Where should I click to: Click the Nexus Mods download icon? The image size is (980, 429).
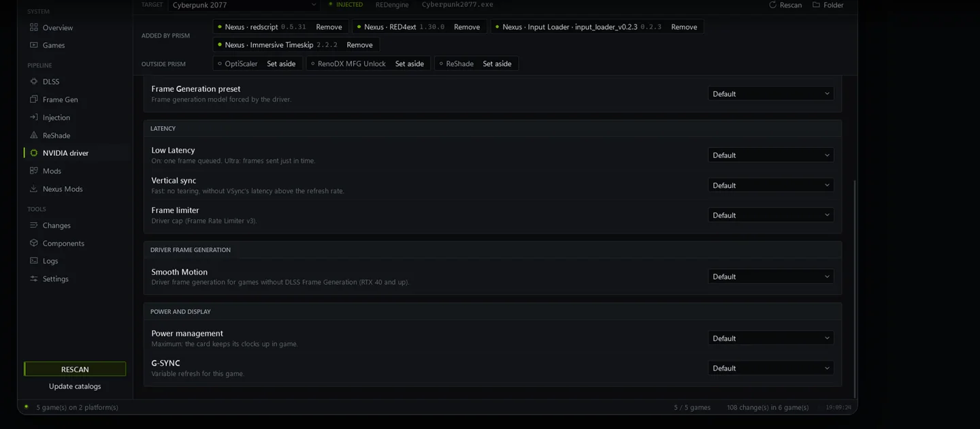pyautogui.click(x=34, y=189)
